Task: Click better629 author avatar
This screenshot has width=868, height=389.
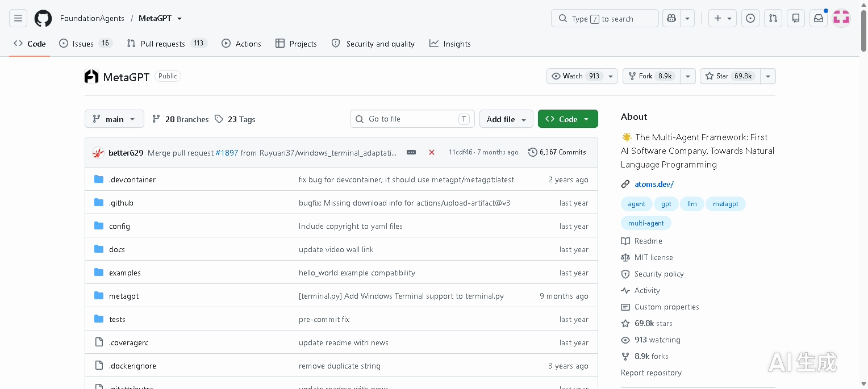Action: click(x=98, y=152)
